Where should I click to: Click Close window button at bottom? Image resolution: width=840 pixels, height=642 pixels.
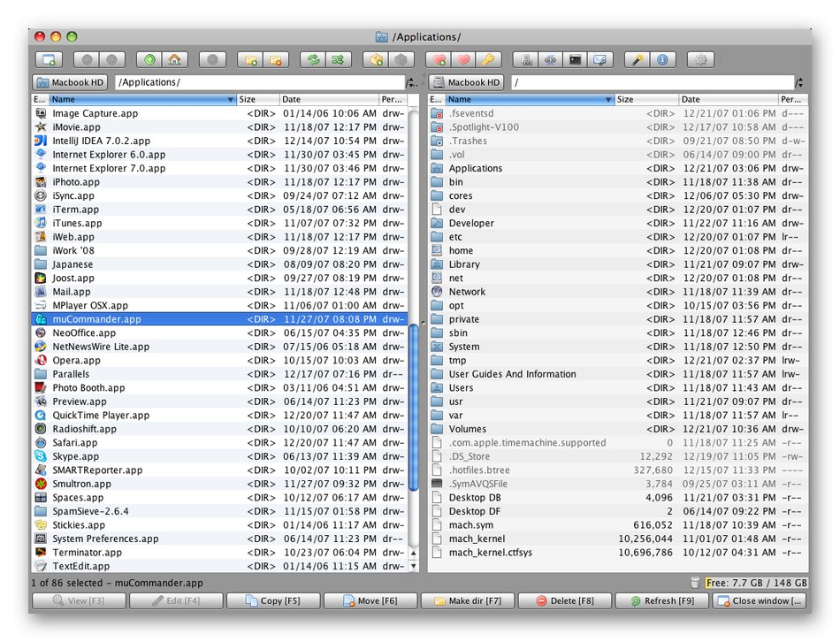point(760,600)
